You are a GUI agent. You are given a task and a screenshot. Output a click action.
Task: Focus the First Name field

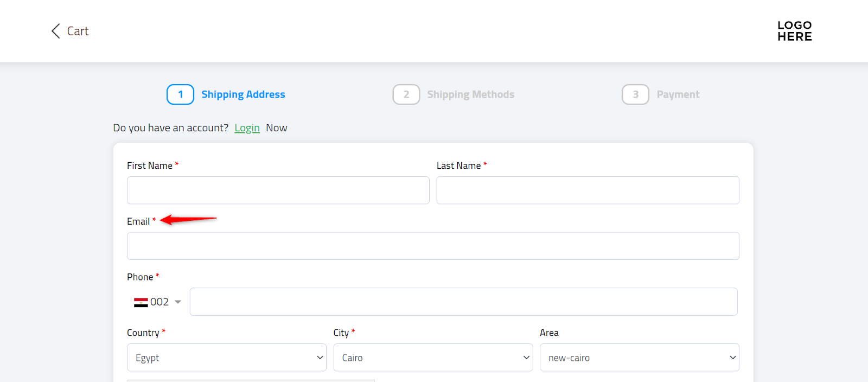[x=278, y=190]
